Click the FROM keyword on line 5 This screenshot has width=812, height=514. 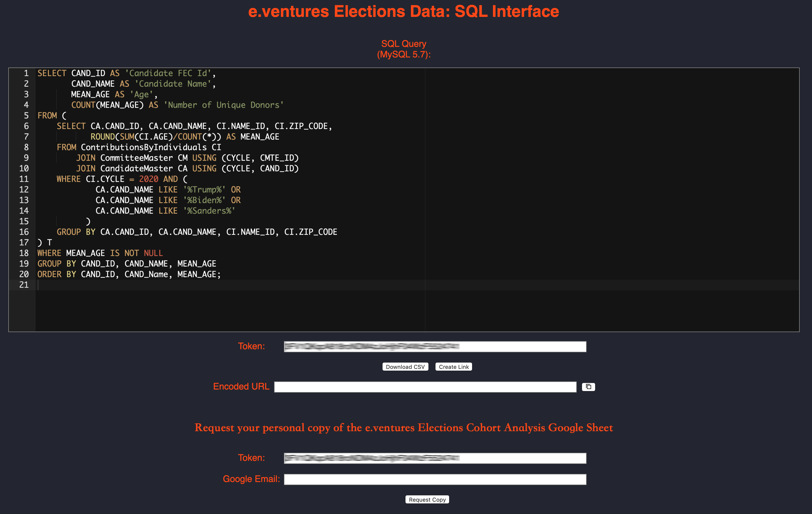pos(47,116)
